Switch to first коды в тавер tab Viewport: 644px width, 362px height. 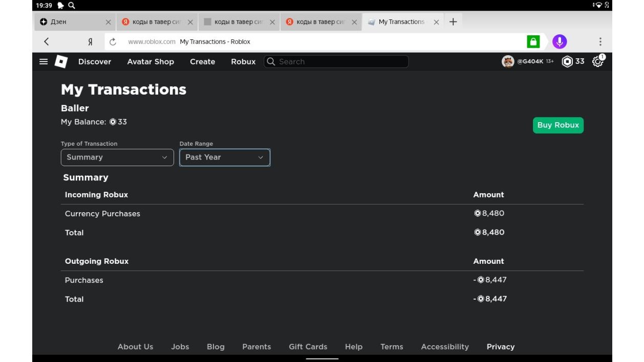pos(157,22)
